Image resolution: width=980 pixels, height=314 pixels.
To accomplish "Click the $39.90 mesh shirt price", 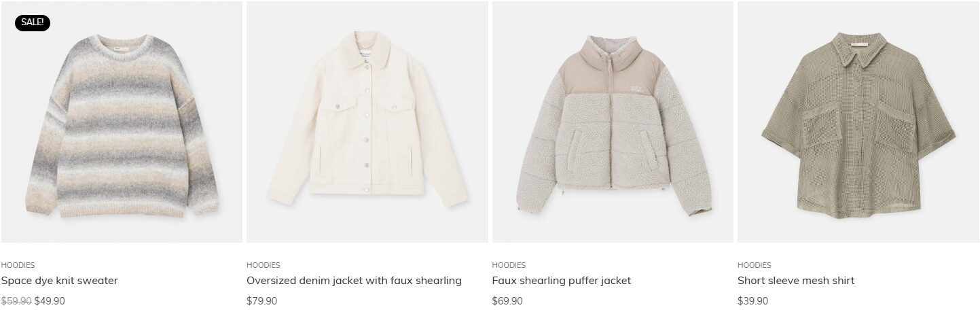I will tap(753, 301).
